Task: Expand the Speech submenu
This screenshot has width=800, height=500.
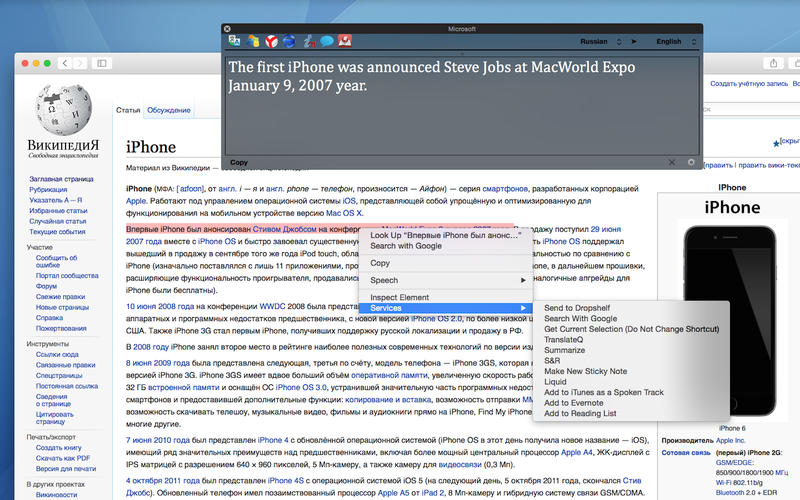Action: pos(445,280)
